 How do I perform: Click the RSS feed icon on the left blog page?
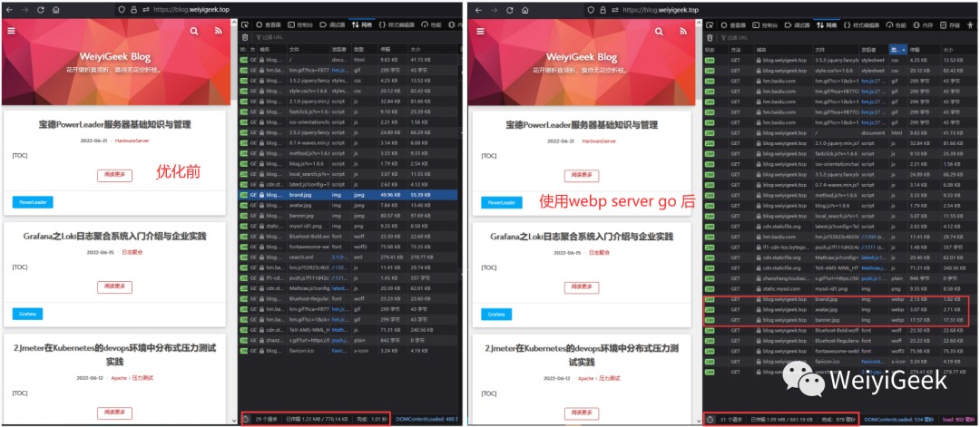point(219,31)
